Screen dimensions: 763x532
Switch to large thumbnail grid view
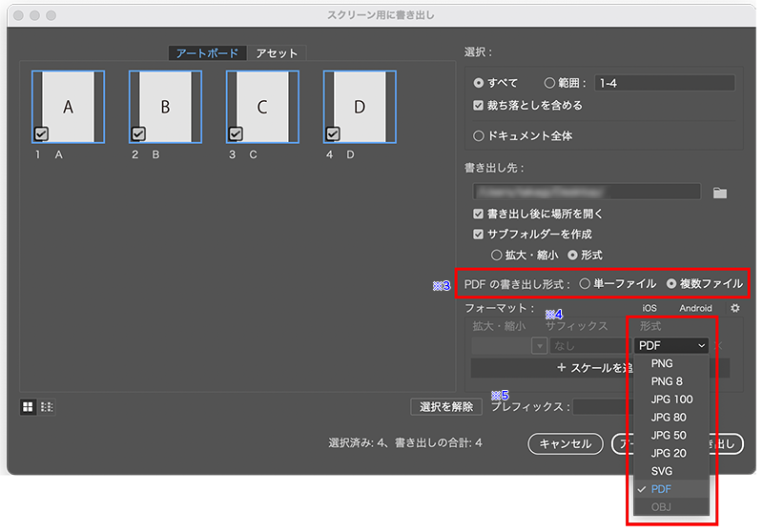tap(29, 407)
